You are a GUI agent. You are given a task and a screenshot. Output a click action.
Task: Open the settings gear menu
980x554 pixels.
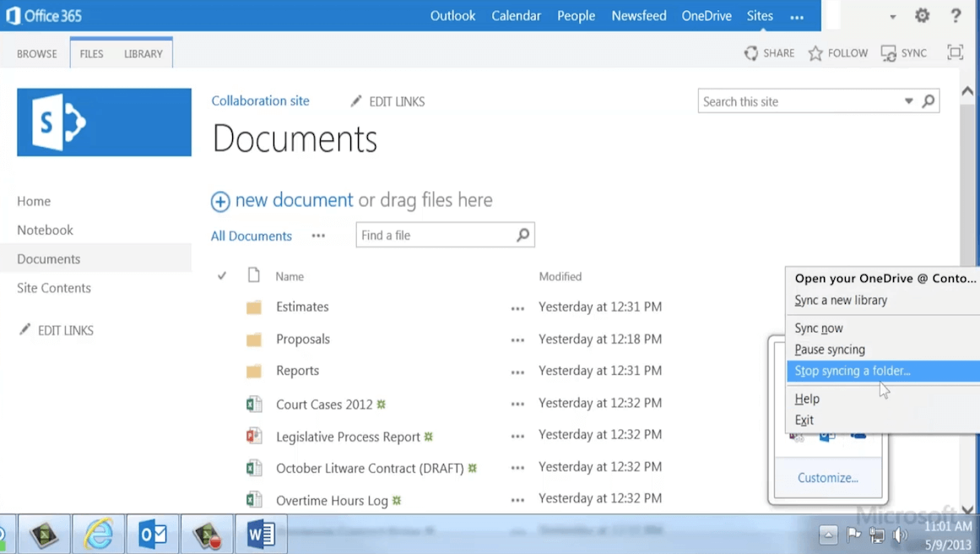922,16
